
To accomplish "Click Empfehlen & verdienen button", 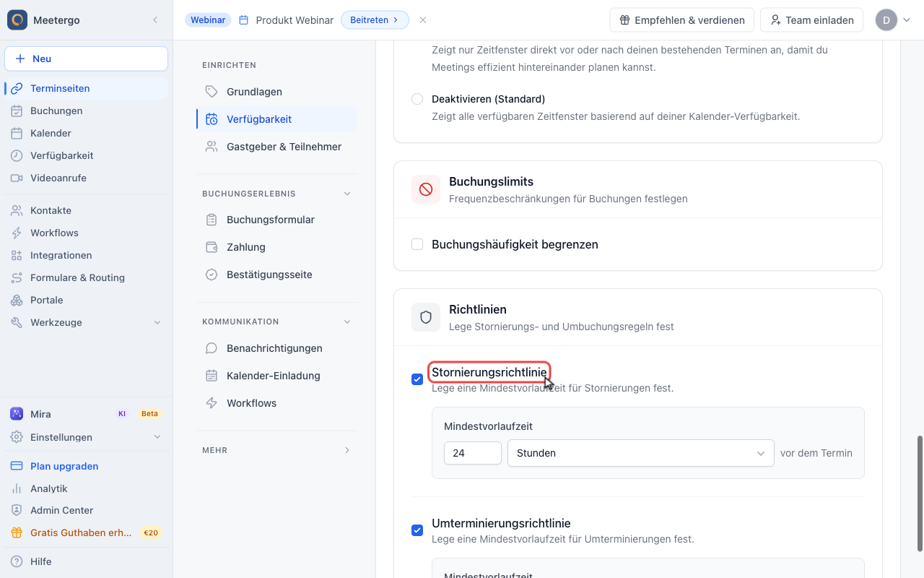I will (x=682, y=20).
